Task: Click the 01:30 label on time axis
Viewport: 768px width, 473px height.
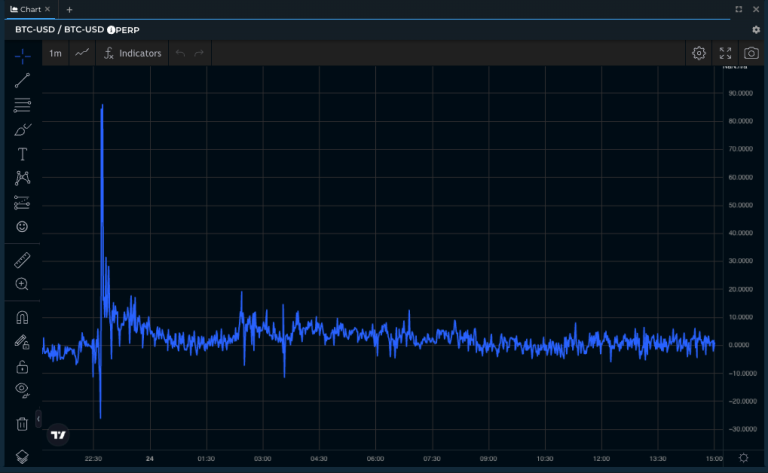Action: pos(206,459)
